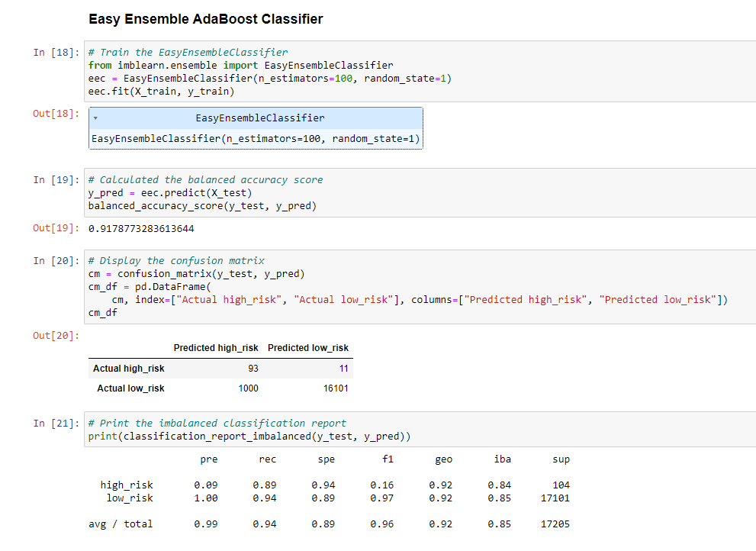756x551 pixels.
Task: Select the support value 104
Action: coord(561,485)
